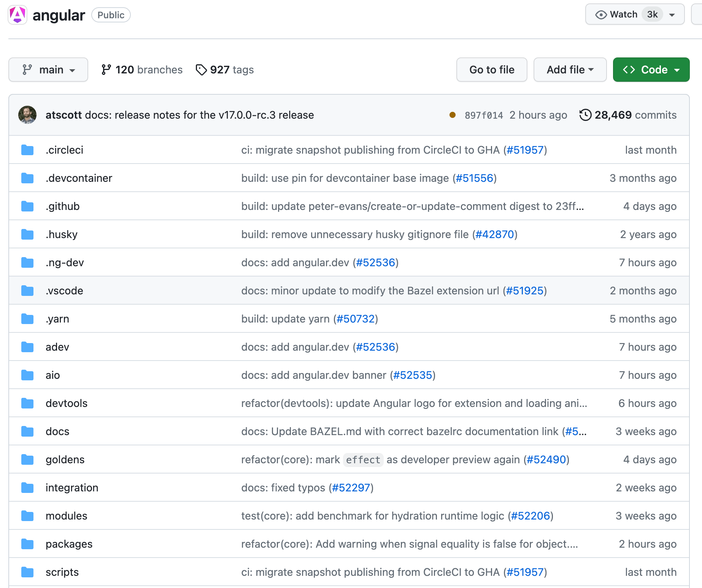The width and height of the screenshot is (702, 588).
Task: Click '2 years ago' timestamp on .husky row
Action: [x=648, y=234]
